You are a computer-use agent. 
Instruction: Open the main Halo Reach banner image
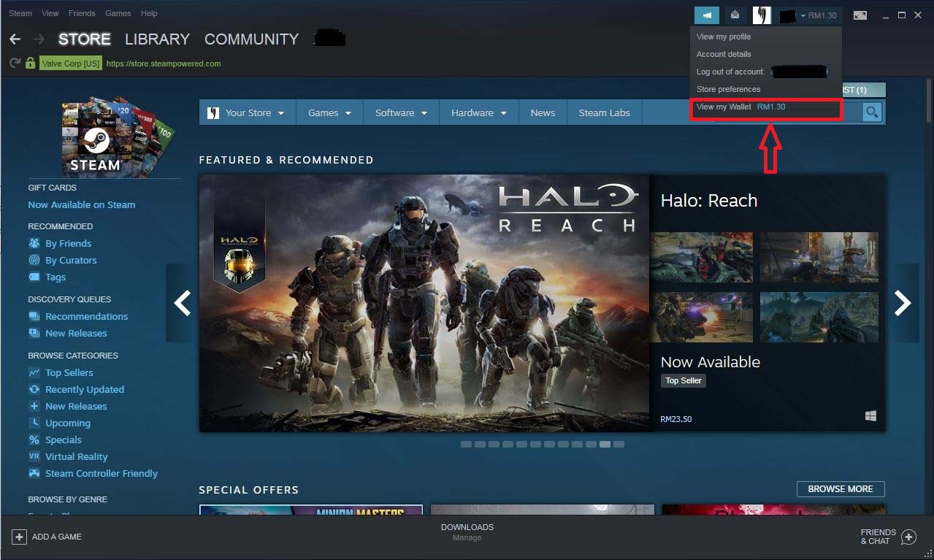[424, 303]
